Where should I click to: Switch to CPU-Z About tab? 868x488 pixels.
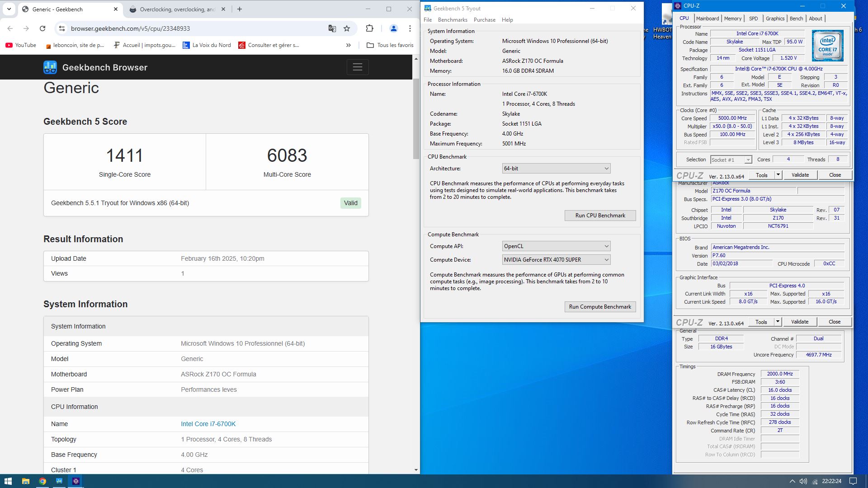coord(816,19)
